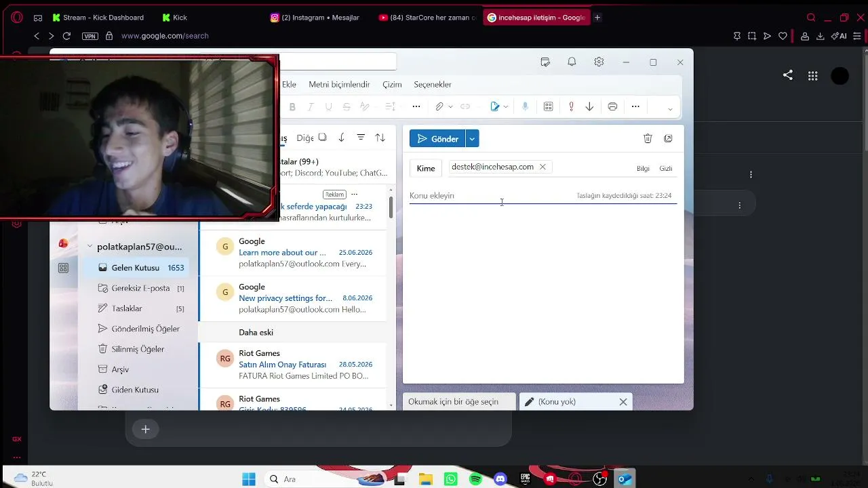Open the text styles tool
Screen dimensions: 868x488
365,106
